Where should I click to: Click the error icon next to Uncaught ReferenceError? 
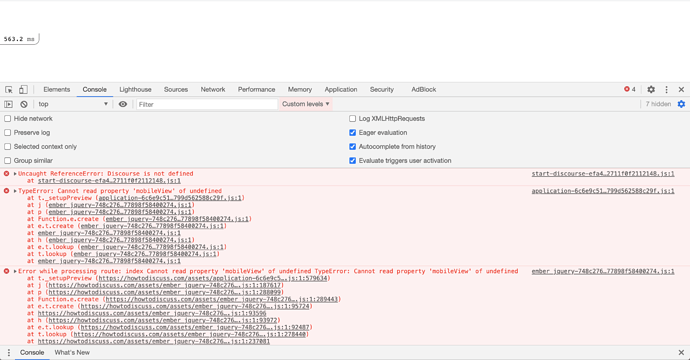[x=7, y=174]
